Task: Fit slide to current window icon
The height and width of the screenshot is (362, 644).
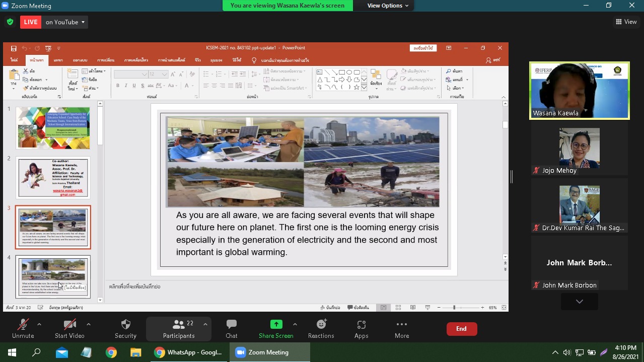Action: (504, 308)
